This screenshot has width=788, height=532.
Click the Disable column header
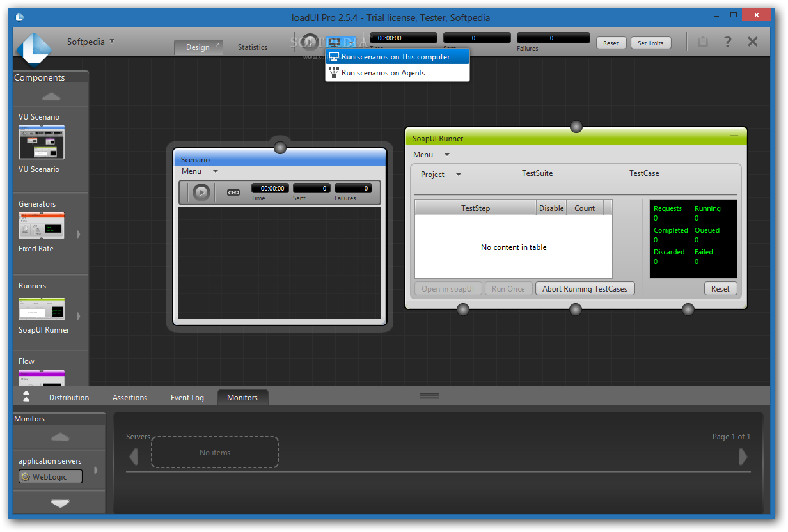[x=551, y=208]
